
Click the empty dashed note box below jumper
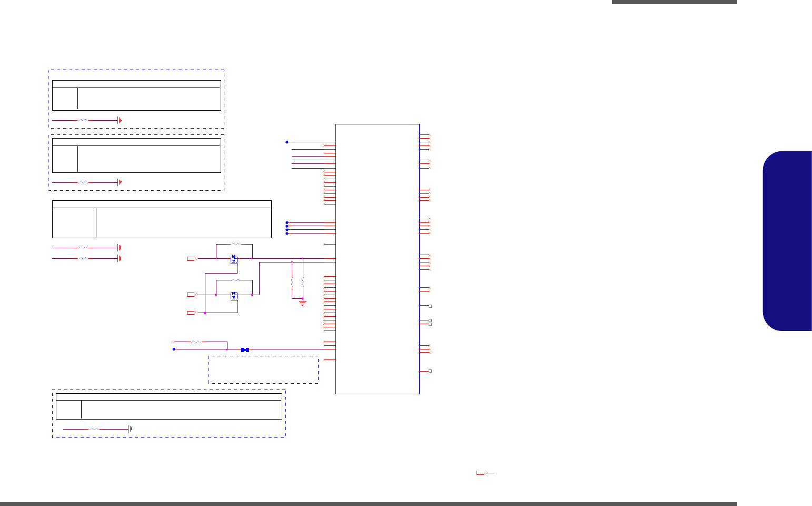[x=263, y=369]
